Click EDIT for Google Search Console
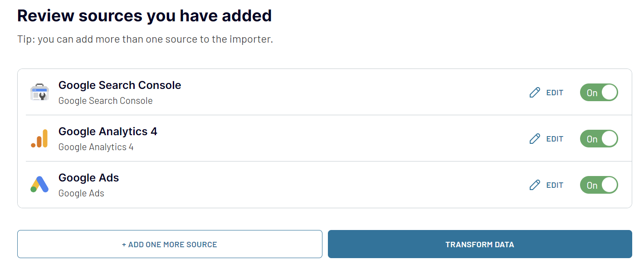644x274 pixels. [554, 93]
